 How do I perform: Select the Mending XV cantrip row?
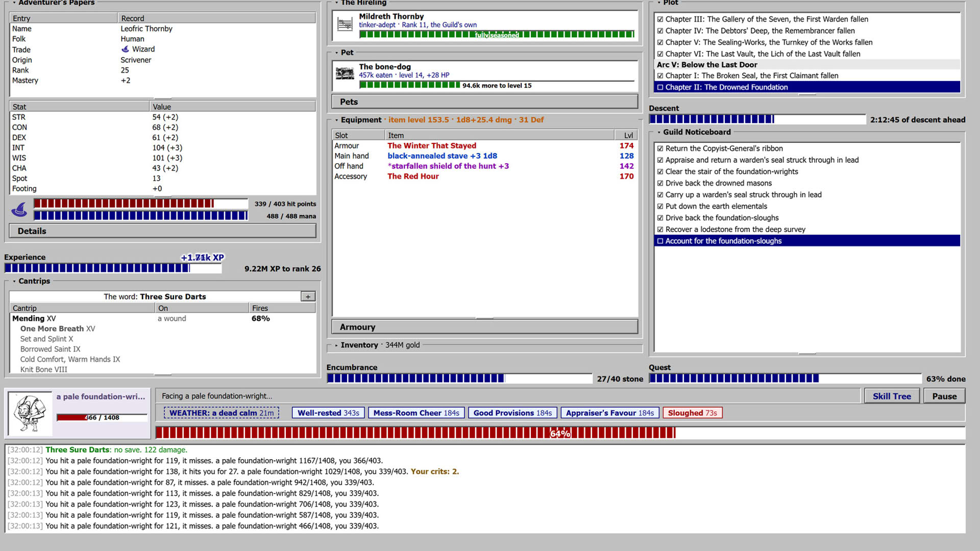point(162,318)
